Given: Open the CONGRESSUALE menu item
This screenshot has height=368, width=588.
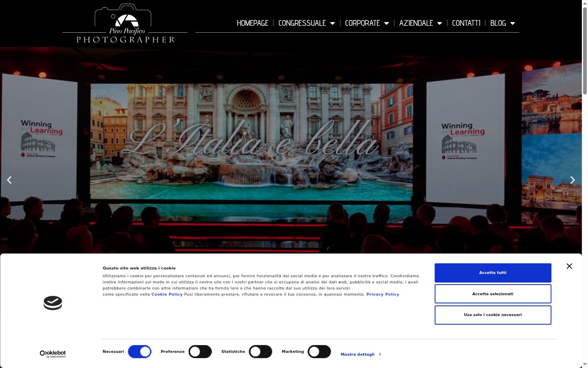Looking at the screenshot, I should tap(302, 23).
